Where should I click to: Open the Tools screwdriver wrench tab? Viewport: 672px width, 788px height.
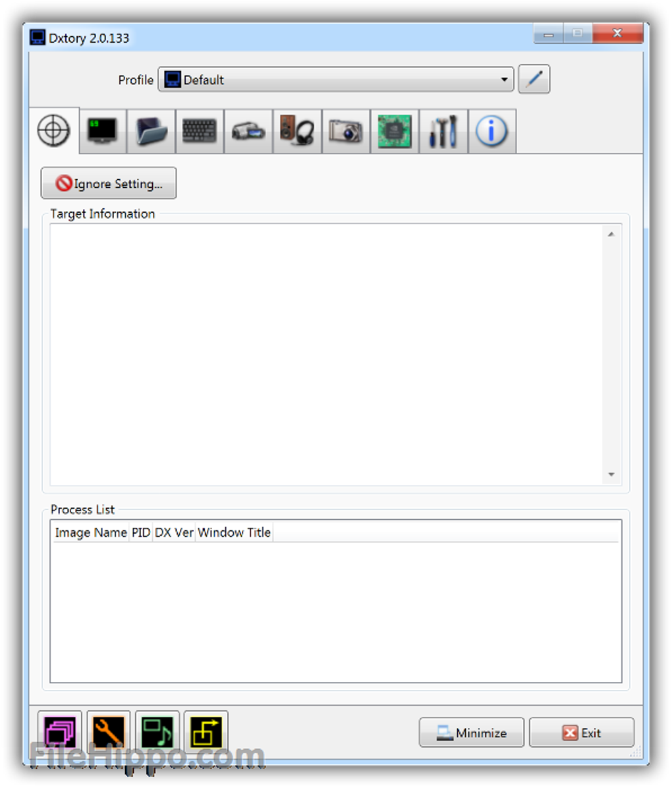tap(443, 131)
